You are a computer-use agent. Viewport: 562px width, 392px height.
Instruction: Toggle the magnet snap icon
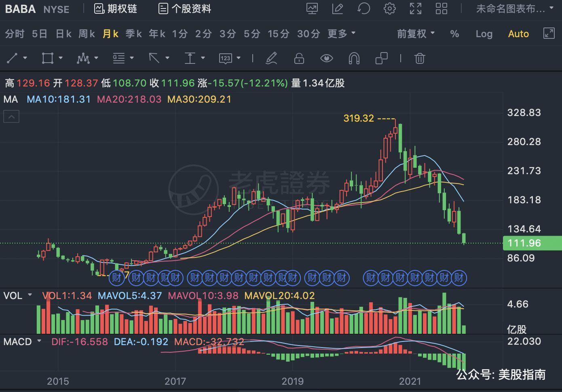[x=354, y=59]
